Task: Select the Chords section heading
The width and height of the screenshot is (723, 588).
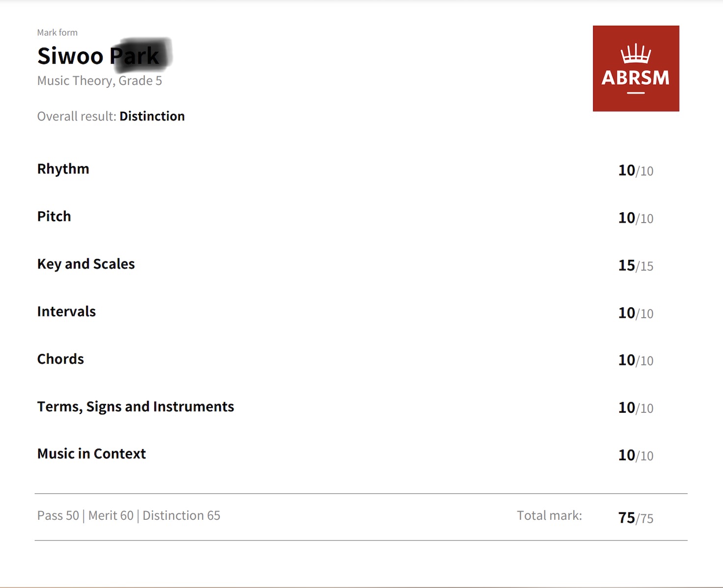Action: pyautogui.click(x=60, y=359)
